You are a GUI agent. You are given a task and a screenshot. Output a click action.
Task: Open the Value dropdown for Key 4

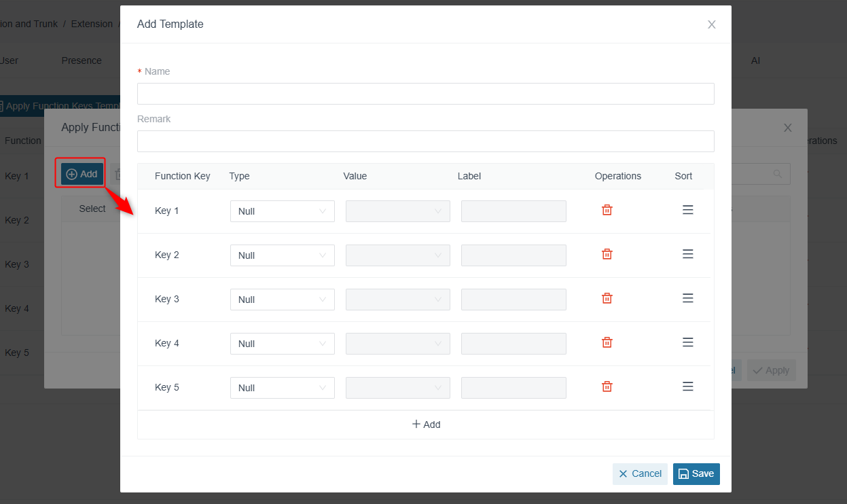(x=398, y=344)
